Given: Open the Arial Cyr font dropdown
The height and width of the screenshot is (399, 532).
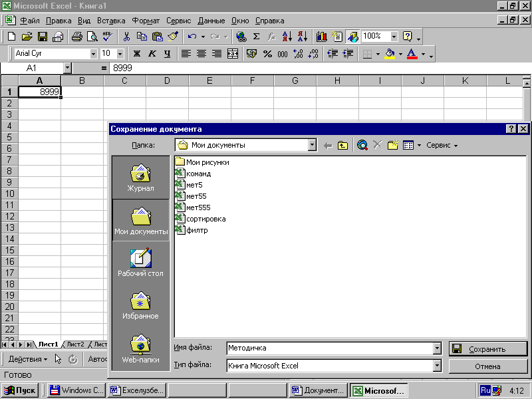Looking at the screenshot, I should [93, 54].
